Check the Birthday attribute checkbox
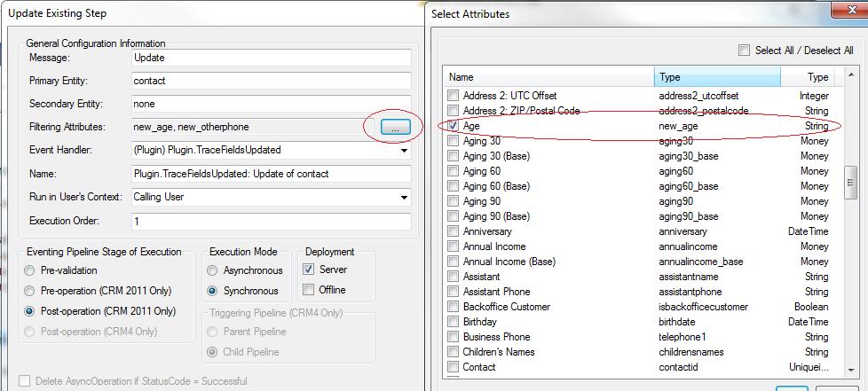This screenshot has height=391, width=868. [454, 322]
